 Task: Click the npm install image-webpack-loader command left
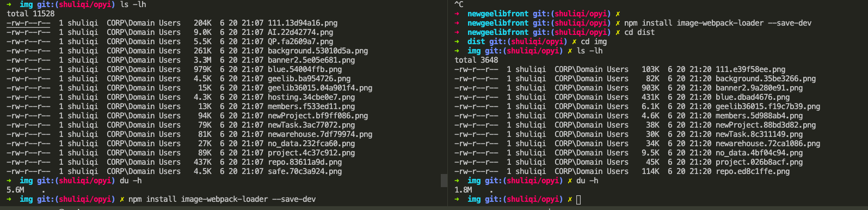(x=222, y=199)
